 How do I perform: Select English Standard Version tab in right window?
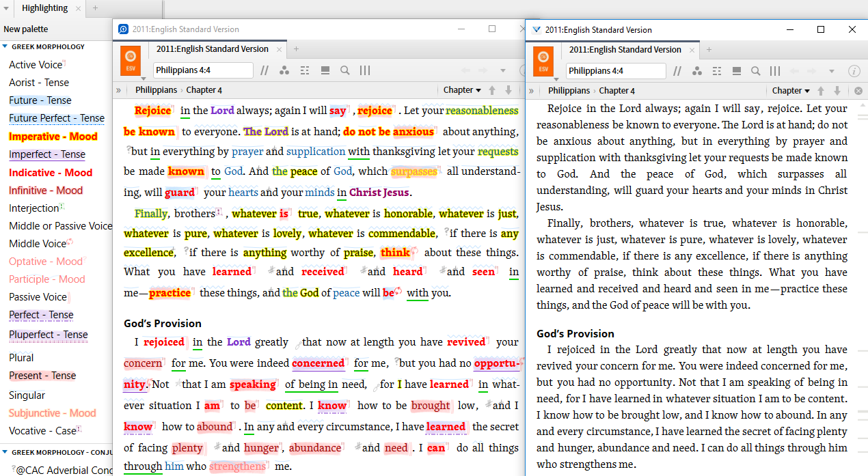coord(625,50)
